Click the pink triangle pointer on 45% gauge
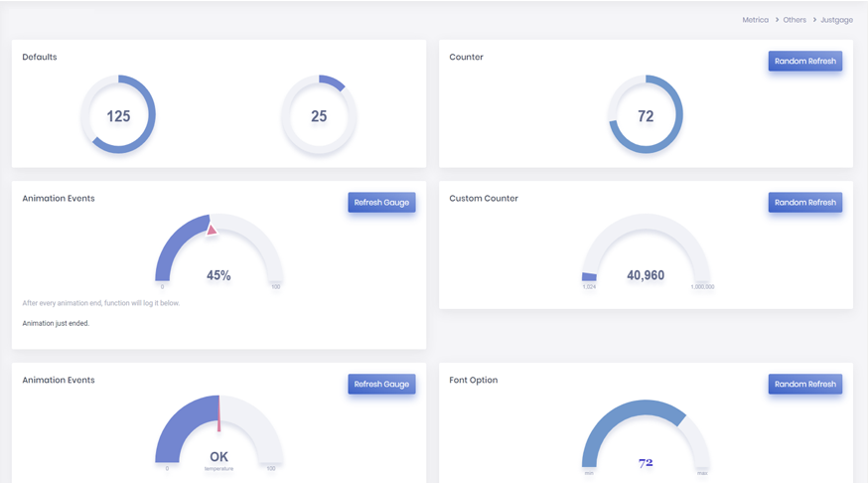This screenshot has width=868, height=483. pyautogui.click(x=212, y=230)
